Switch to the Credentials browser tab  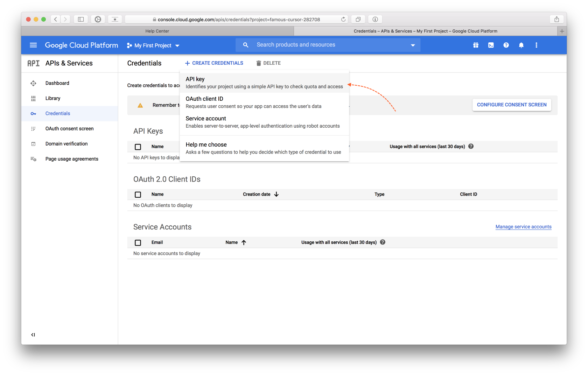click(x=425, y=31)
